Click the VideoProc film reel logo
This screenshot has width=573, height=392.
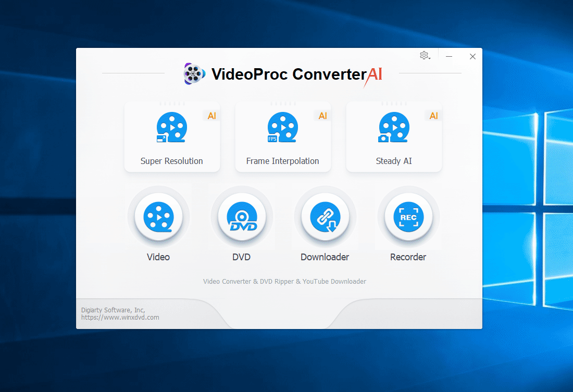tap(194, 74)
